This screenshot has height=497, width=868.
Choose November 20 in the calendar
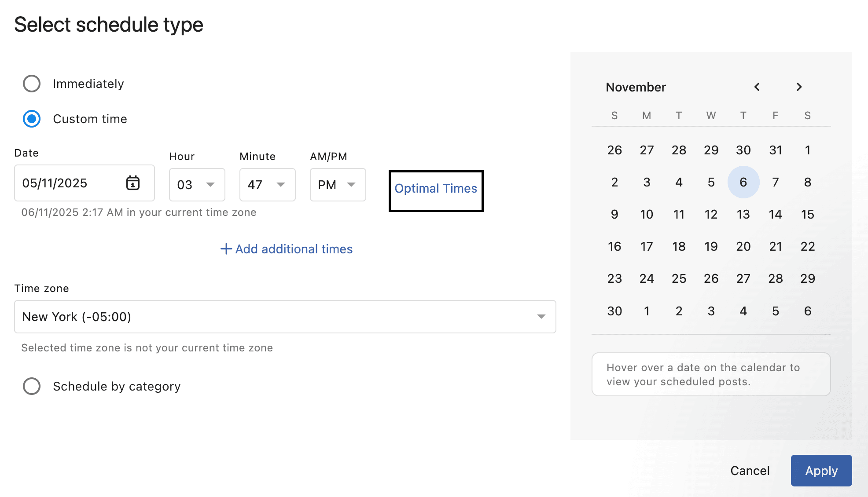743,246
